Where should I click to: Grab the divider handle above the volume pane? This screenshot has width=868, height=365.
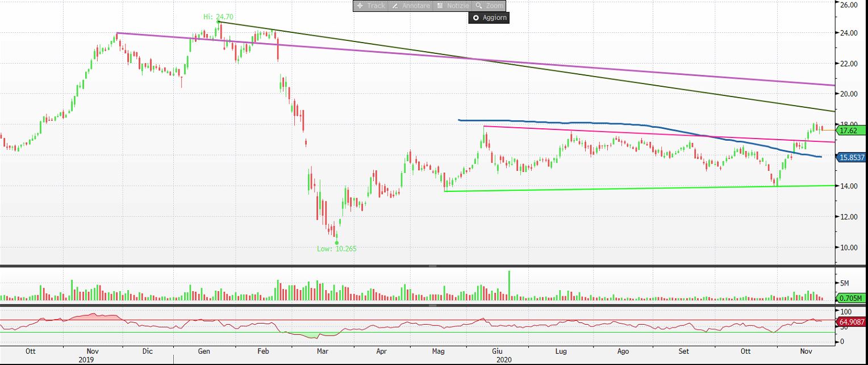point(433,266)
